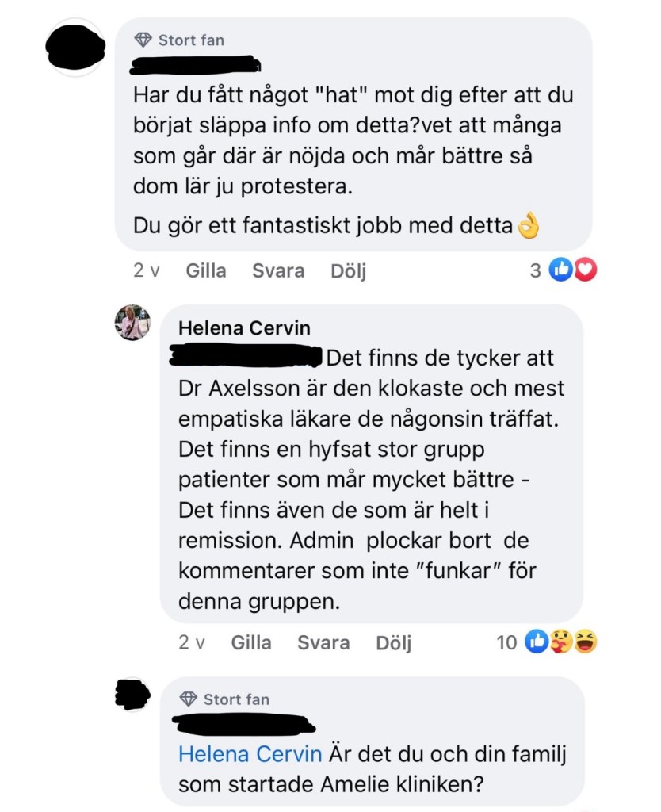The image size is (661, 812).
Task: Click the redacted top commenter avatar
Action: (x=76, y=48)
